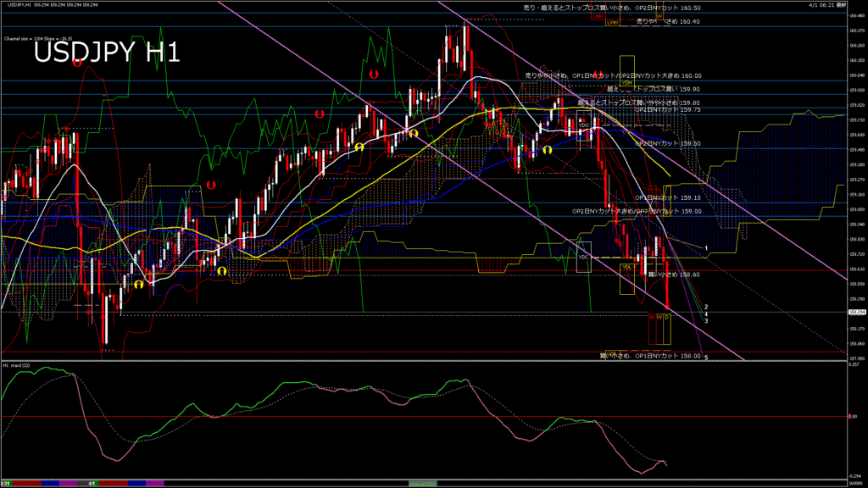Click the H1 macd (12) indicator label

click(17, 365)
